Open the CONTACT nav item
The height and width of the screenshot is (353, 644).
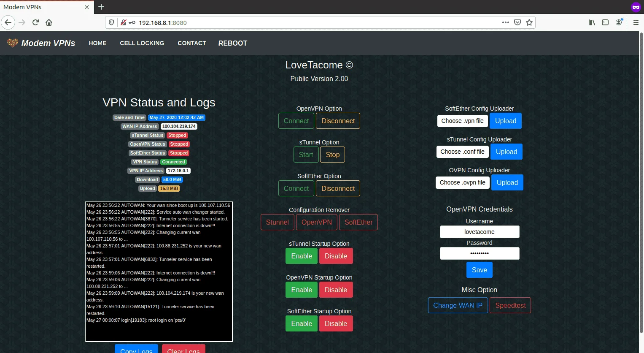[x=192, y=43]
